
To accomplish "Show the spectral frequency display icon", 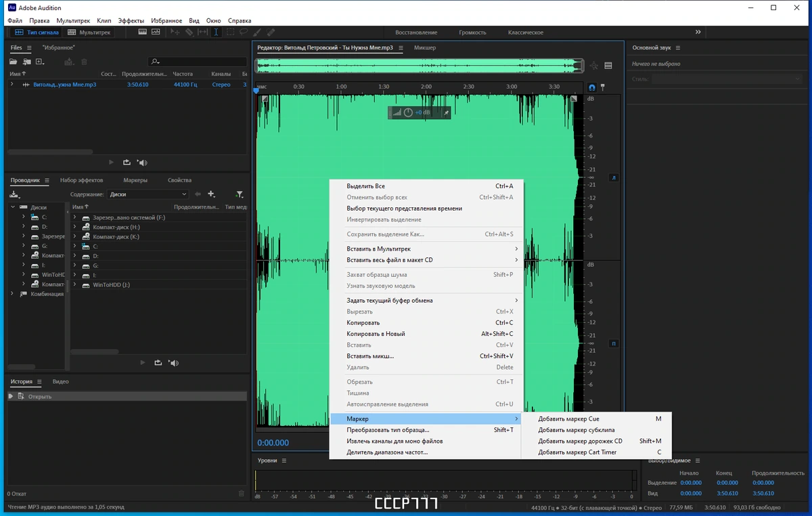I will coord(142,32).
